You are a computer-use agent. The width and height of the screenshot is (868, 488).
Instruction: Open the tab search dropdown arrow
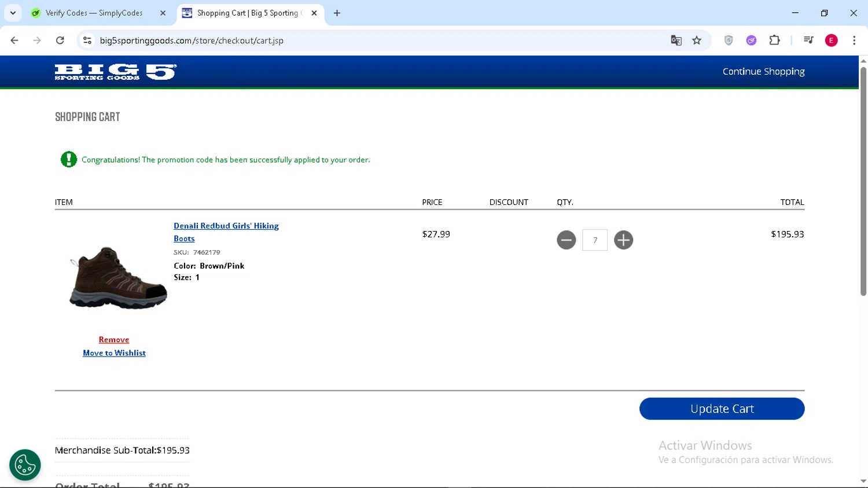pos(13,13)
